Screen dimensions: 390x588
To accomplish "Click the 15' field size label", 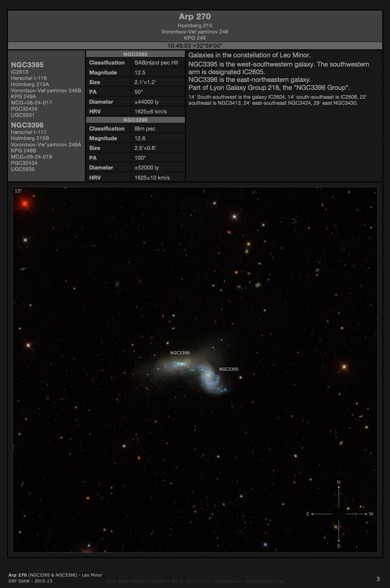I will click(18, 191).
